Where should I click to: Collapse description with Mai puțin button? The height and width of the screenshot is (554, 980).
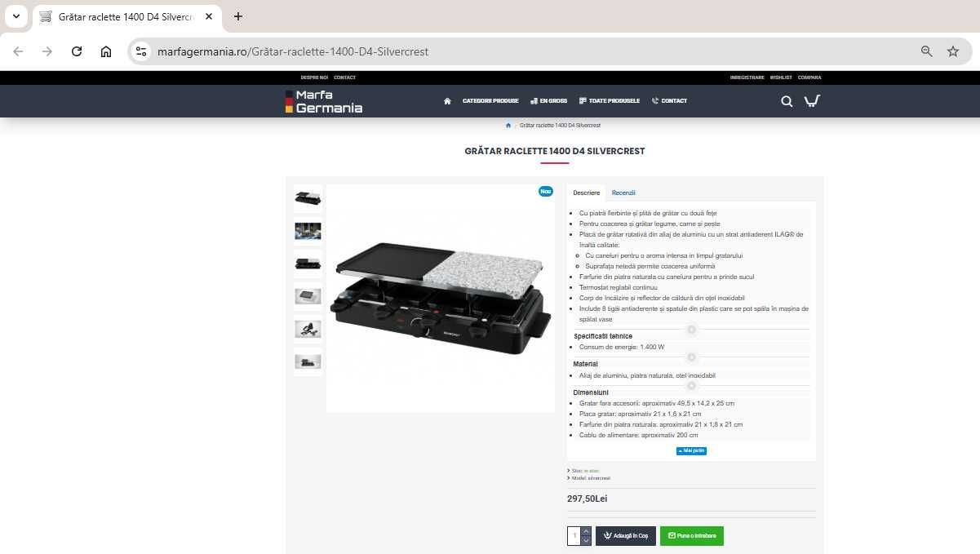click(x=691, y=450)
